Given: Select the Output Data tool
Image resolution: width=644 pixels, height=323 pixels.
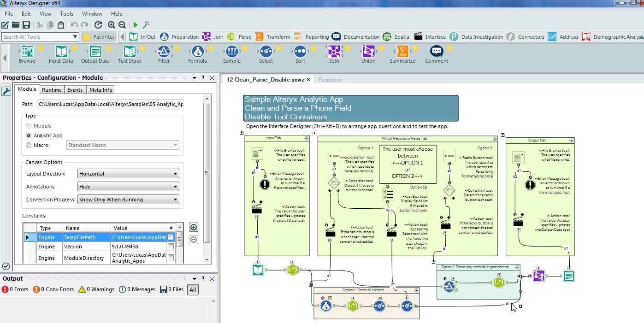Looking at the screenshot, I should (95, 55).
